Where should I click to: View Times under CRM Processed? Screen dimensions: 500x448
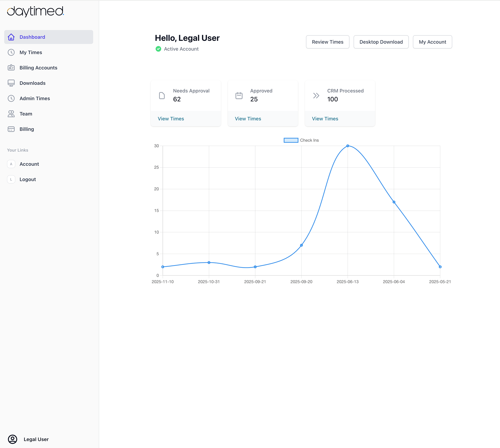325,119
